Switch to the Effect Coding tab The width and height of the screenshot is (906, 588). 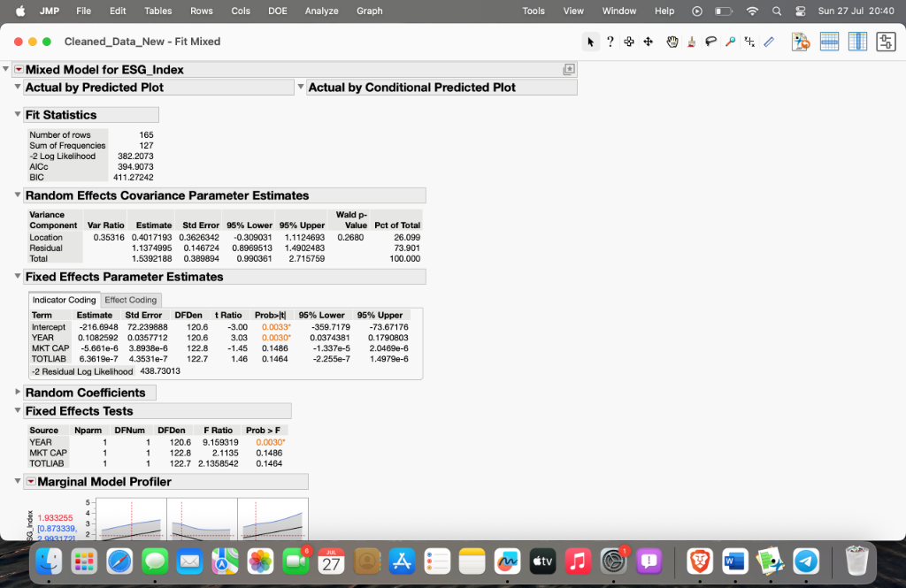131,300
